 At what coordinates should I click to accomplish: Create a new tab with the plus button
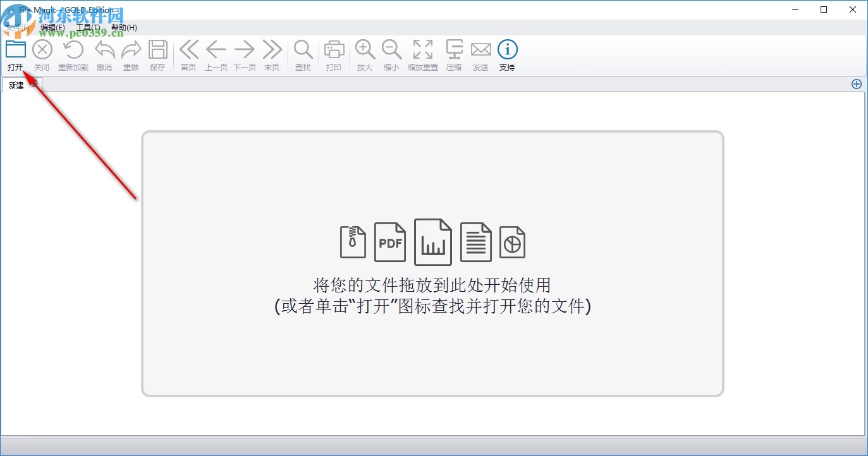[857, 83]
